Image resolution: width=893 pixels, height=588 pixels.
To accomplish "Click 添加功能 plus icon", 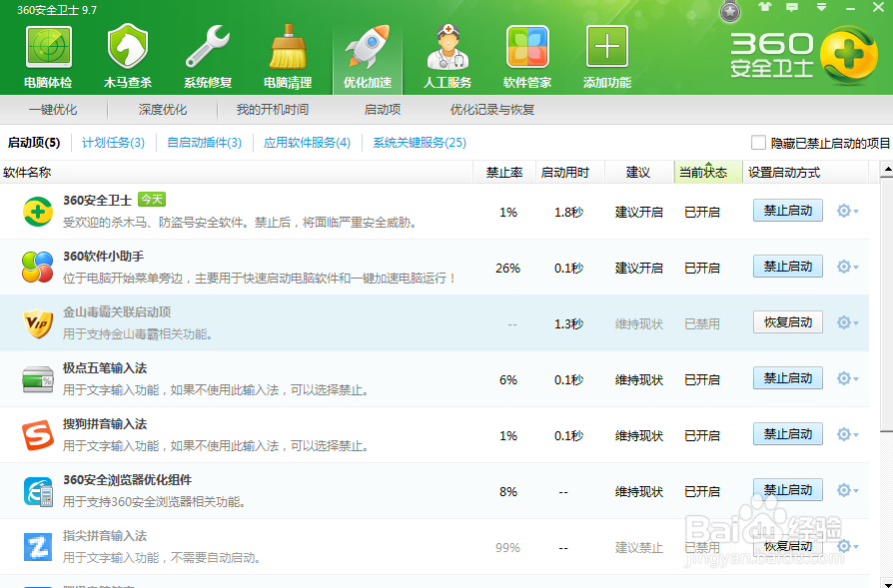I will [607, 46].
